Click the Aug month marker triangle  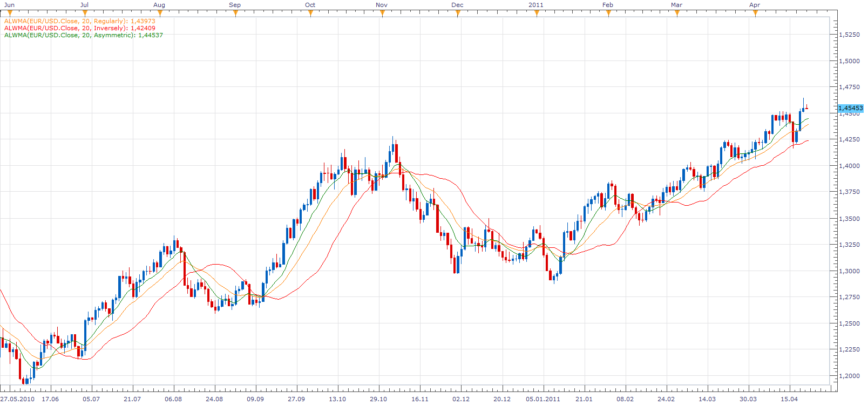160,13
